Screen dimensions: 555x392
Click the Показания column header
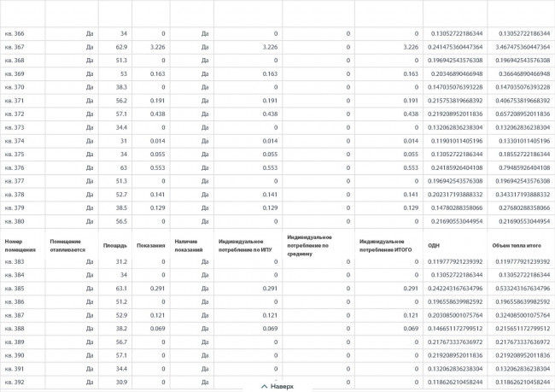(x=151, y=245)
